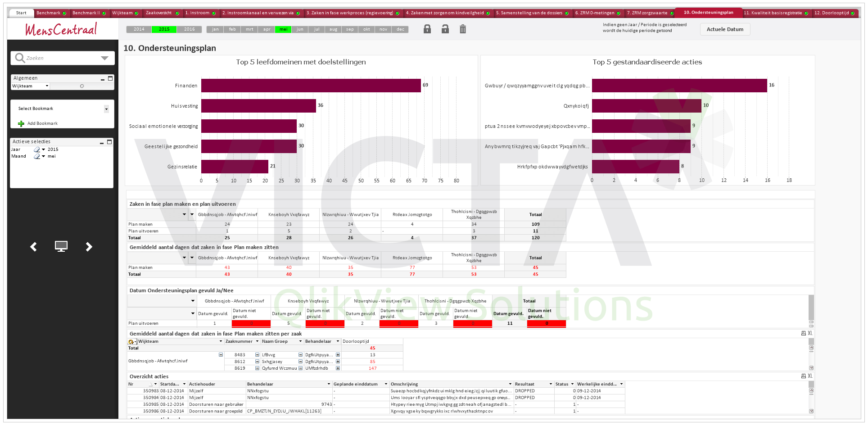This screenshot has height=426, width=868.
Task: Open the Geplande einddatum column dropdown
Action: tap(386, 384)
